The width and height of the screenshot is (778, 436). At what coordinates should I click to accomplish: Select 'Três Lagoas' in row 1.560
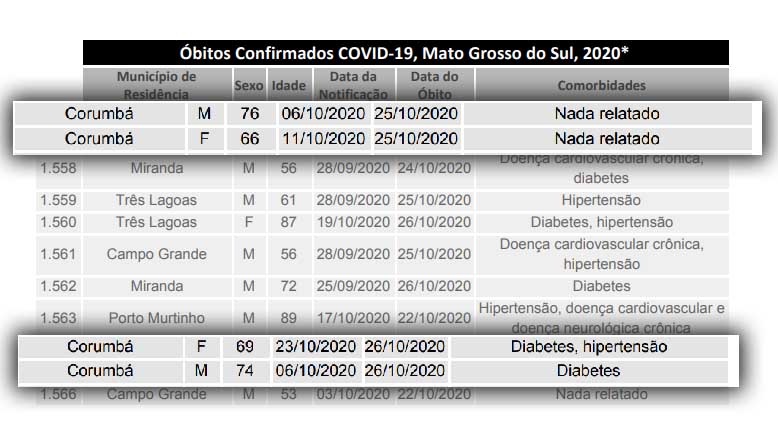156,222
